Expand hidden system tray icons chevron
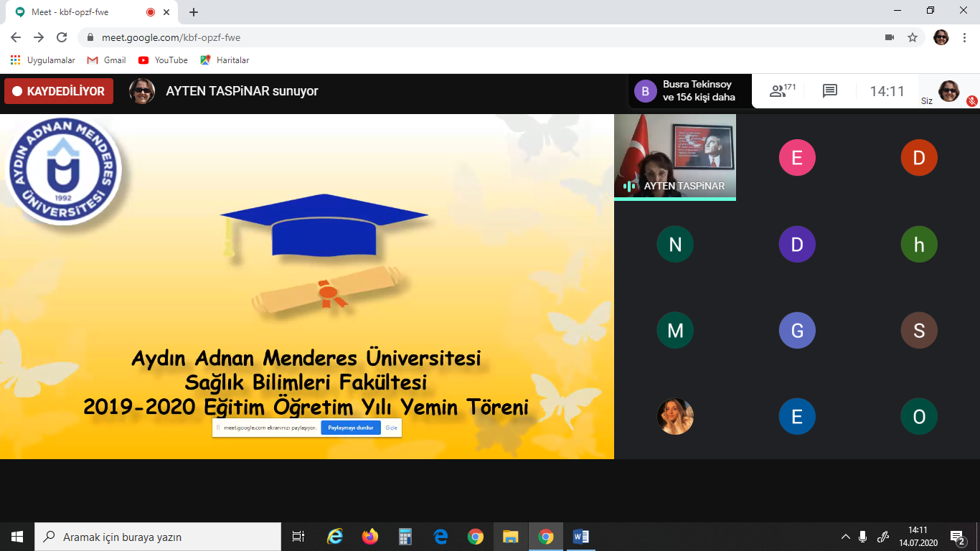This screenshot has height=551, width=980. coord(846,537)
